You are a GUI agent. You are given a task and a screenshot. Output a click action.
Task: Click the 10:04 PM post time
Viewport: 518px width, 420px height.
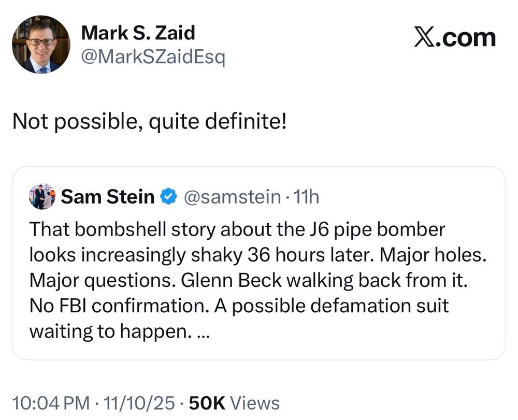coord(49,403)
